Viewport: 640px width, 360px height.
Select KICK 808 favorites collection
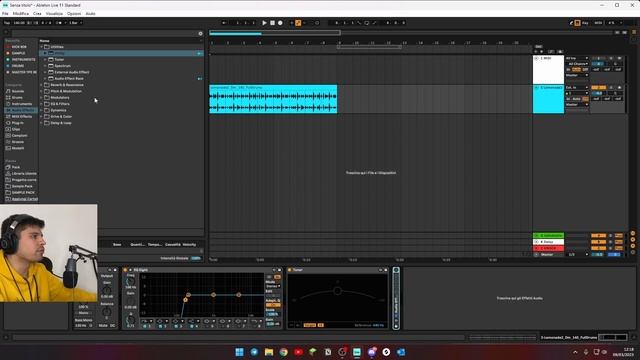(x=19, y=47)
